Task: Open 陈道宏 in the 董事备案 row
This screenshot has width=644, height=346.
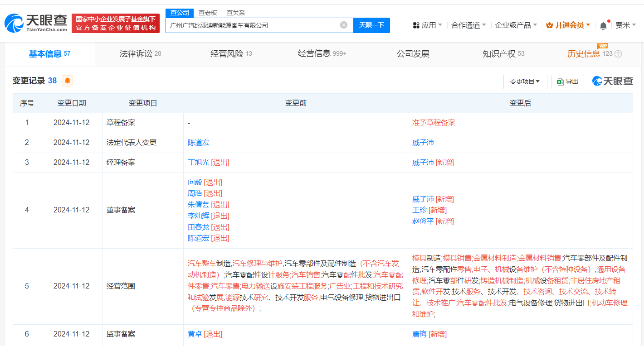Action: coord(199,238)
